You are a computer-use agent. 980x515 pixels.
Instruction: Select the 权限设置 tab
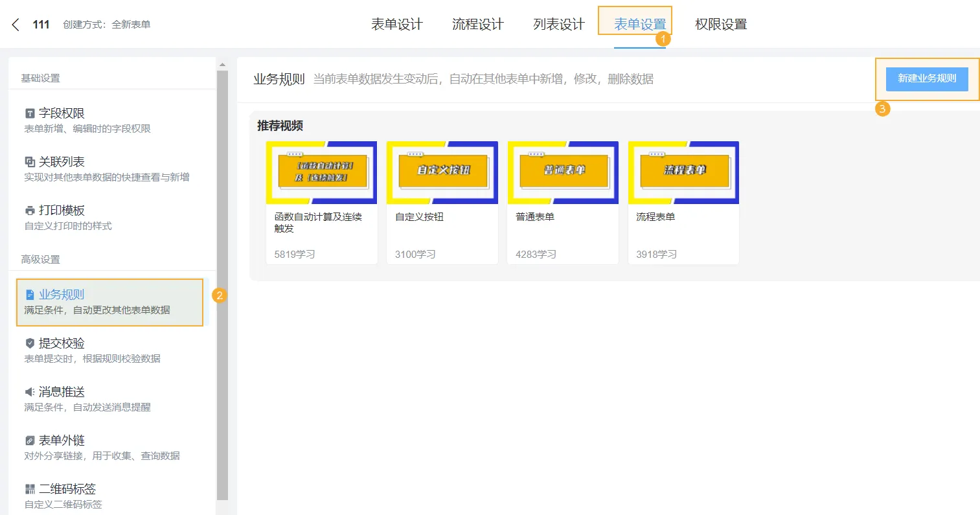point(720,25)
